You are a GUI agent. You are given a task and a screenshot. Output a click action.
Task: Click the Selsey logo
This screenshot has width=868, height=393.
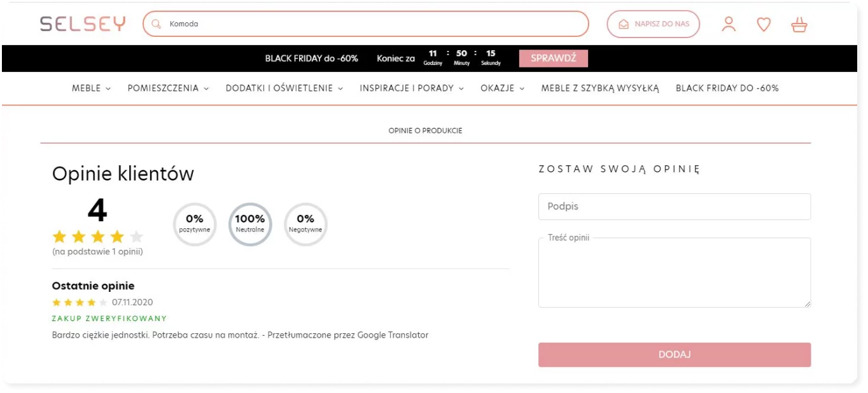pos(83,24)
